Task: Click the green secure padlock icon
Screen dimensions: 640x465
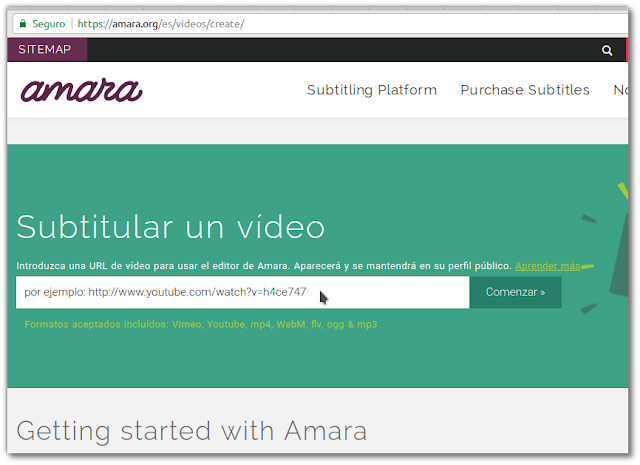Action: pos(23,23)
